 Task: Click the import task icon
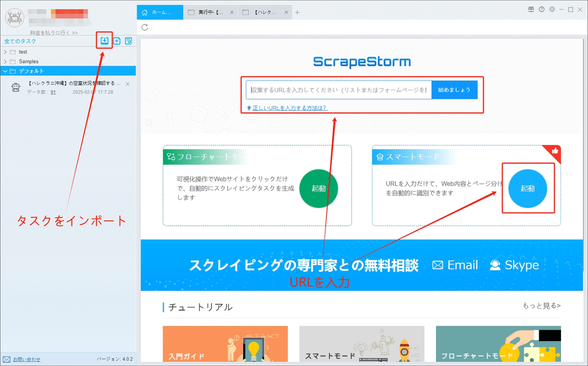pos(104,41)
